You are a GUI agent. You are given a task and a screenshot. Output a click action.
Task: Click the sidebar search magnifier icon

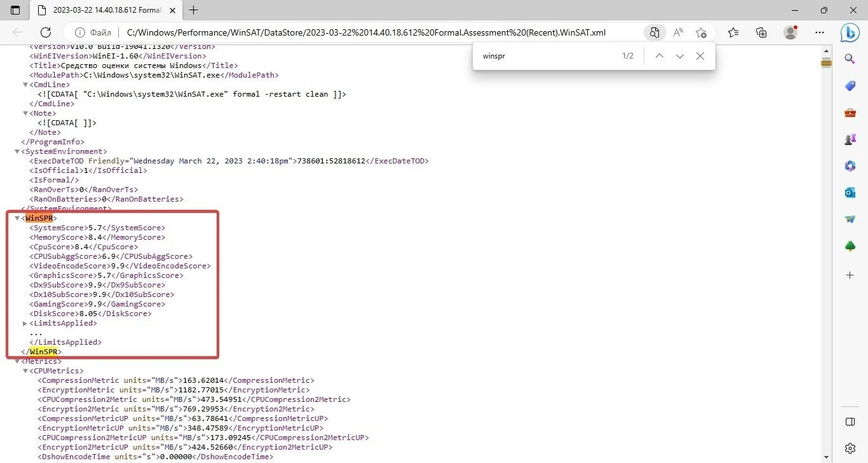coord(850,59)
